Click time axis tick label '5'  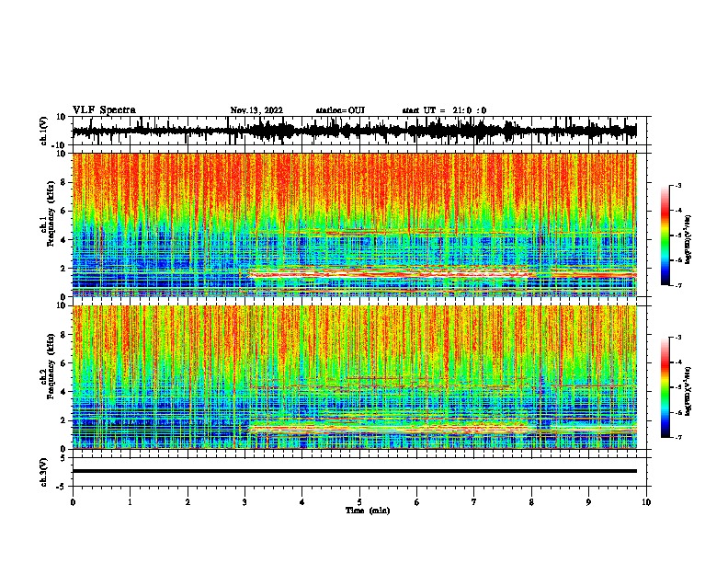tap(359, 502)
